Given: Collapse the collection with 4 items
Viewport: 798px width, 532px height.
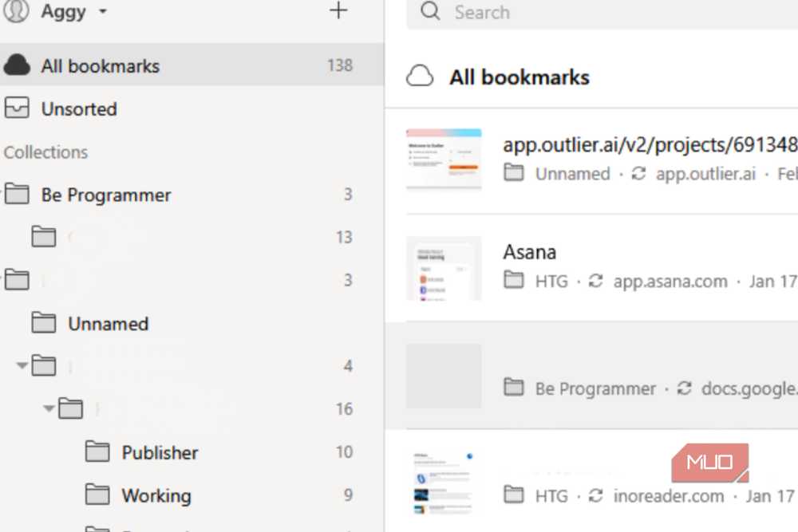Looking at the screenshot, I should click(x=22, y=365).
